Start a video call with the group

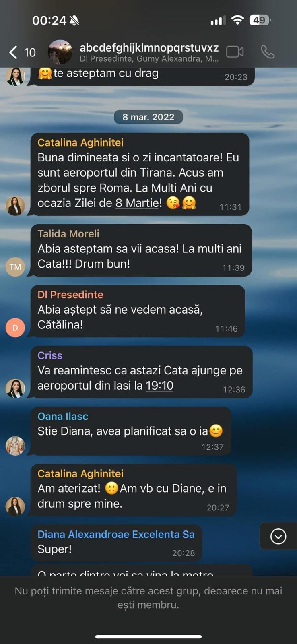point(235,52)
